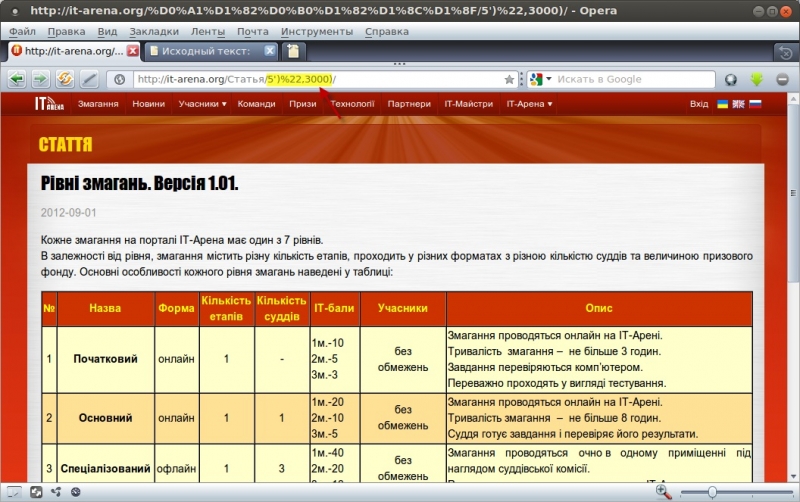Click the Вхід login link

[x=699, y=104]
